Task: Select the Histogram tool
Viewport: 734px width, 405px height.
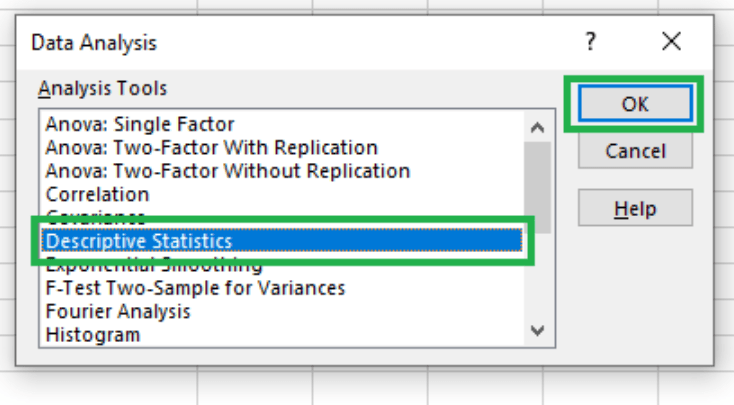Action: coord(92,334)
